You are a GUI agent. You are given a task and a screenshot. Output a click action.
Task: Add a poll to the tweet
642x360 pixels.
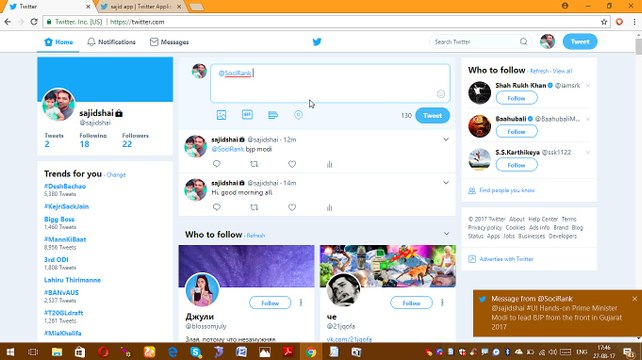coord(273,115)
